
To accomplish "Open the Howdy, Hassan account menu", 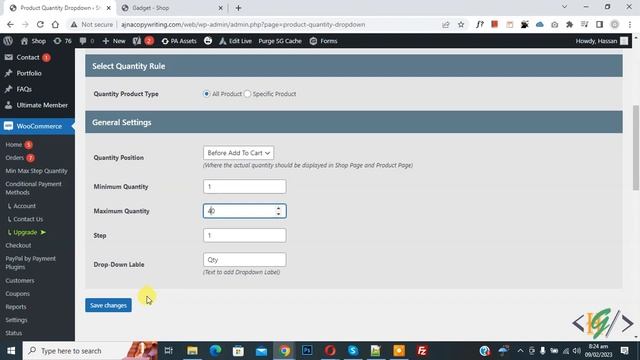I will click(x=601, y=41).
